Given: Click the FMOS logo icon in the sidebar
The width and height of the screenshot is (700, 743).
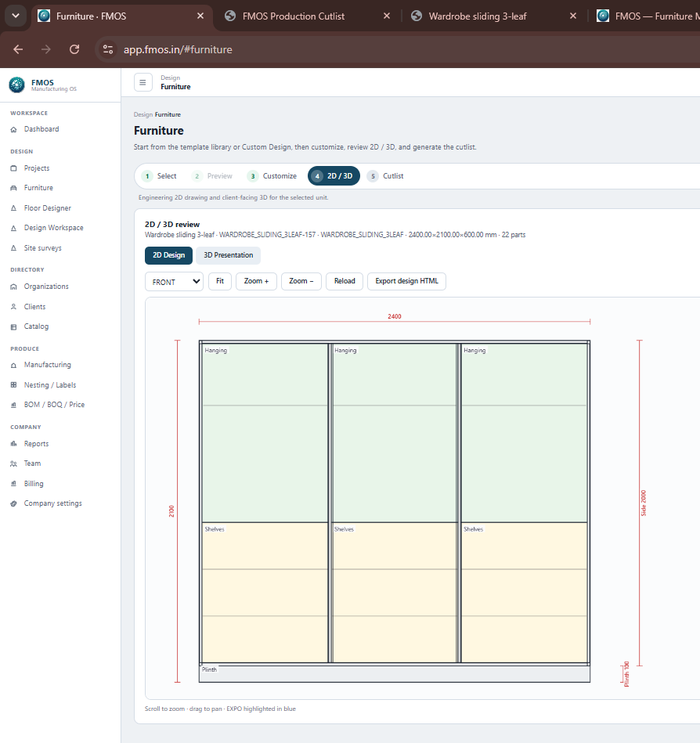Looking at the screenshot, I should 17,85.
